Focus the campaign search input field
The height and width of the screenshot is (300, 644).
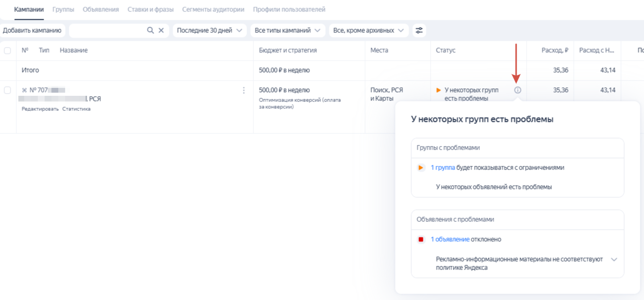point(108,30)
